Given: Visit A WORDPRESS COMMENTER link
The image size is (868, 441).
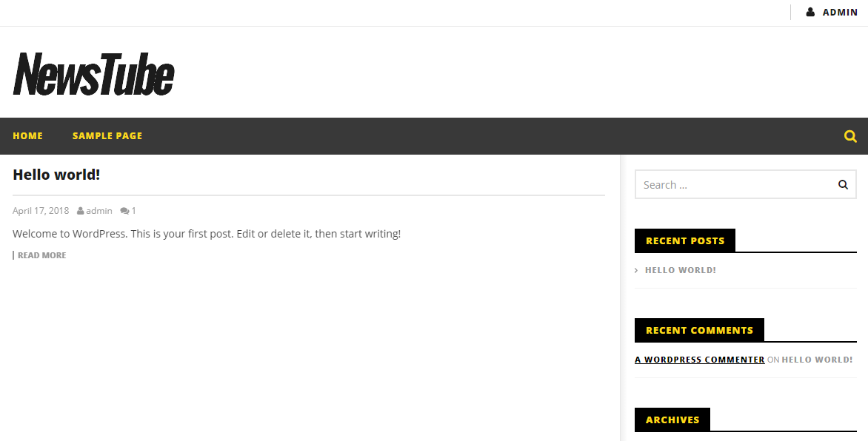Looking at the screenshot, I should [700, 360].
